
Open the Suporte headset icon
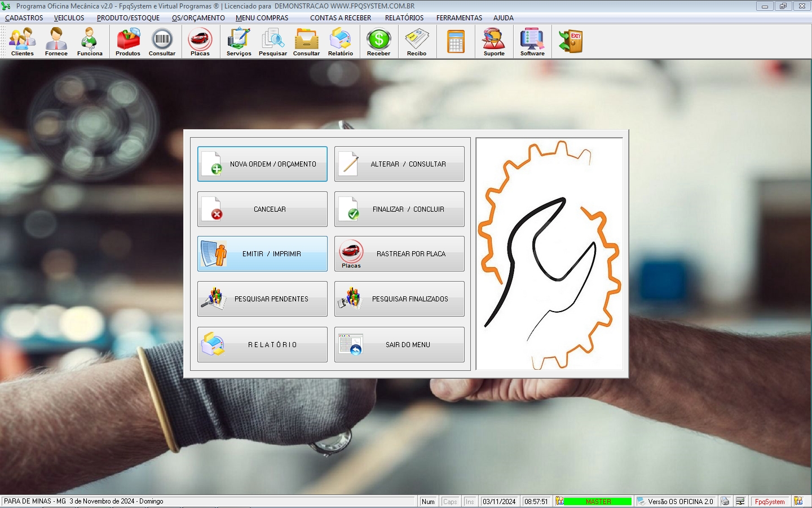(494, 42)
